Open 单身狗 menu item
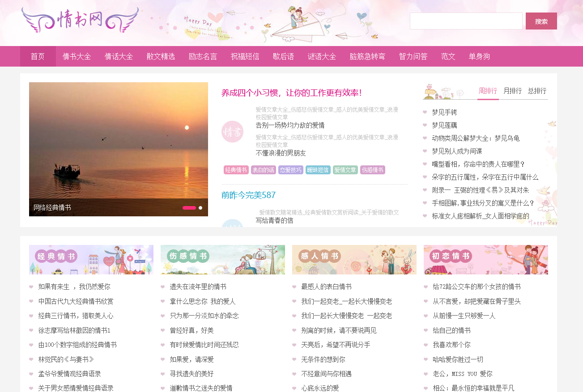The height and width of the screenshot is (392, 583). point(479,56)
